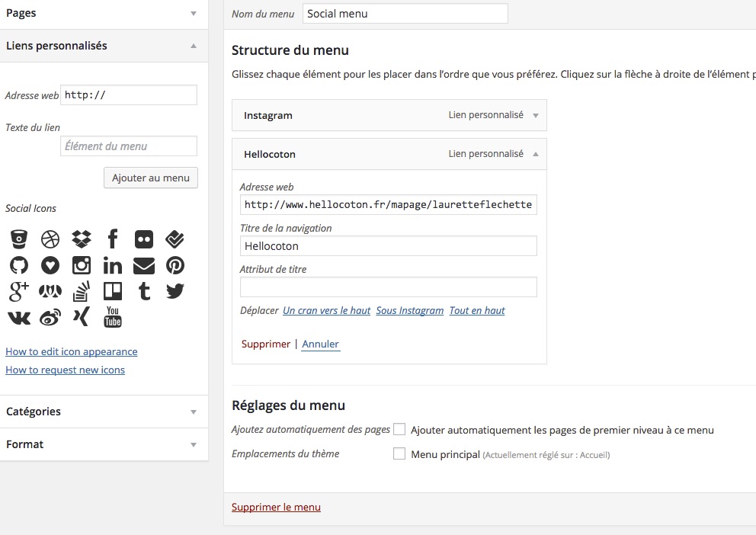
Task: Open the Format panel section
Action: pos(104,444)
